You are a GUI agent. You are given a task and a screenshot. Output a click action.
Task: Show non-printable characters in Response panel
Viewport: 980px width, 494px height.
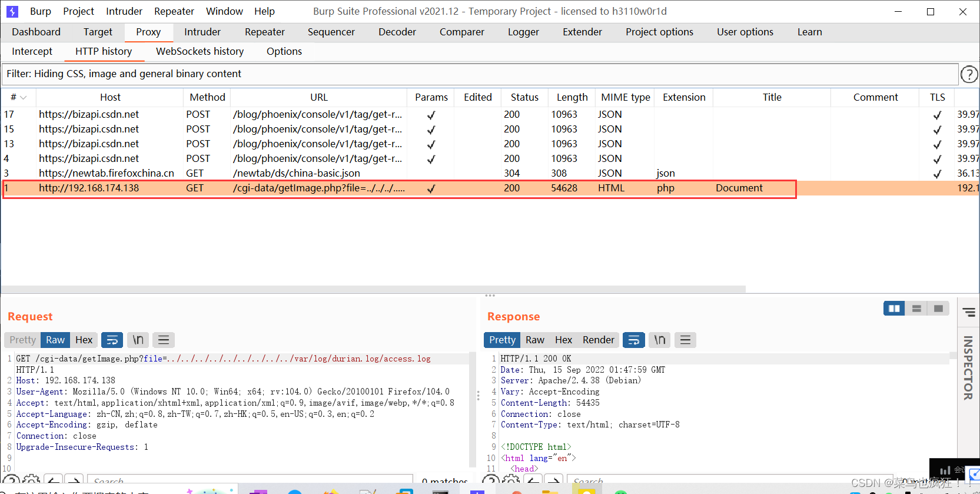point(659,340)
